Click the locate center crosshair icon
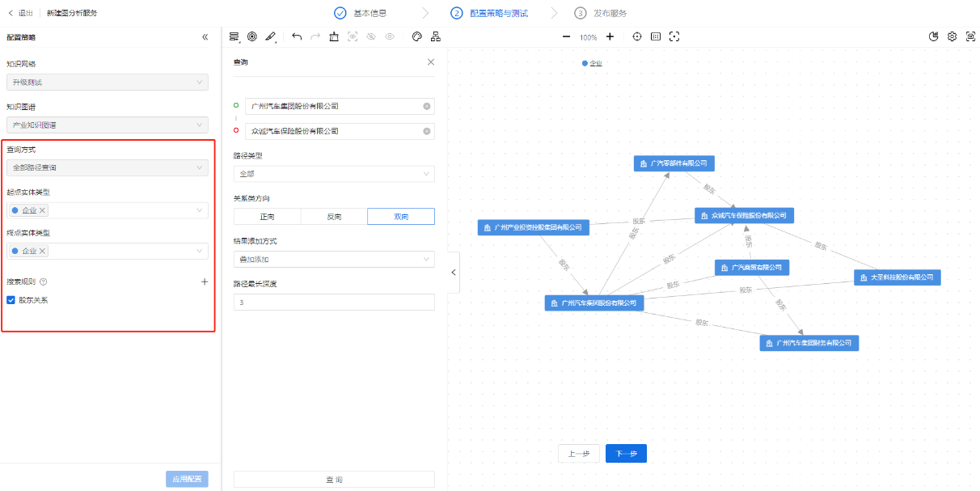The width and height of the screenshot is (980, 491). 637,36
